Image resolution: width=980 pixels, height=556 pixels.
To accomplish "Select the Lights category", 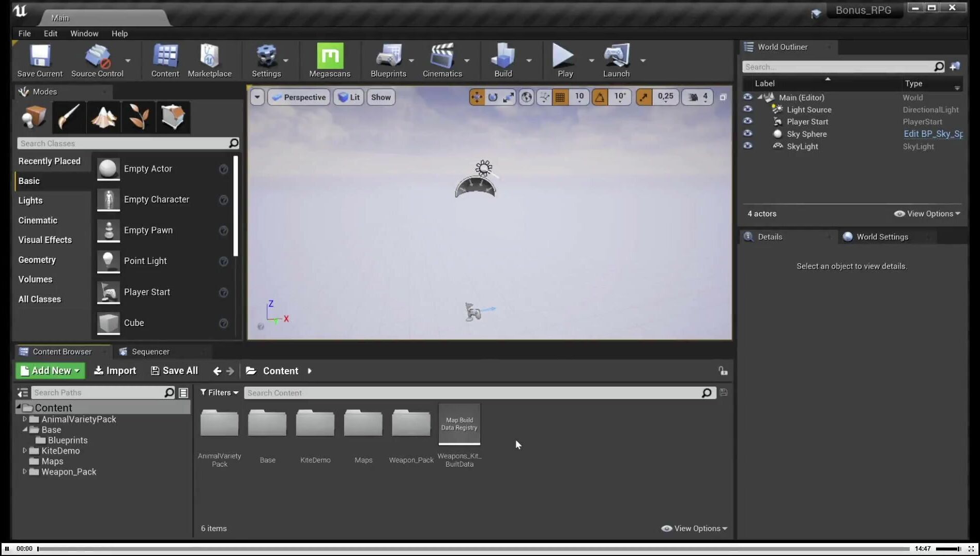I will (x=30, y=200).
